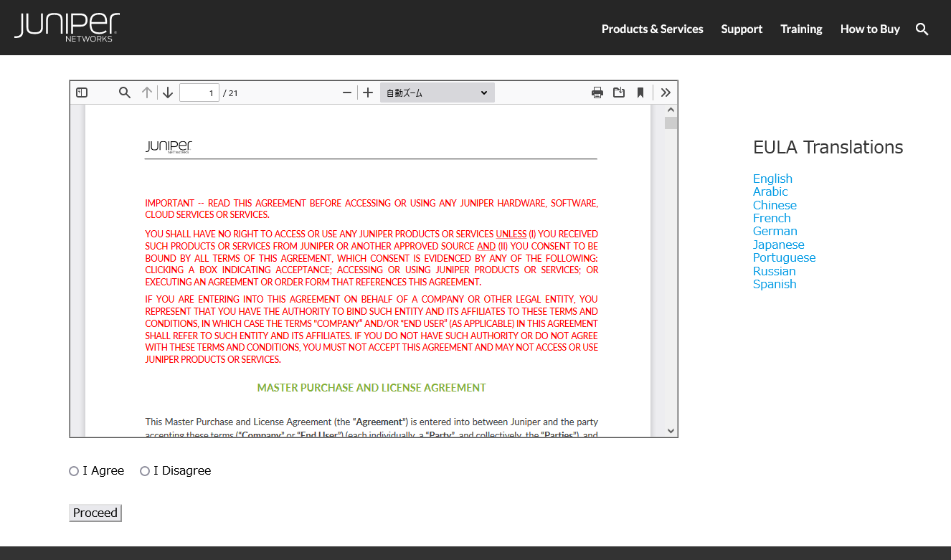Screen dimensions: 951x560
Task: Save the PDF using download icon
Action: pos(619,92)
